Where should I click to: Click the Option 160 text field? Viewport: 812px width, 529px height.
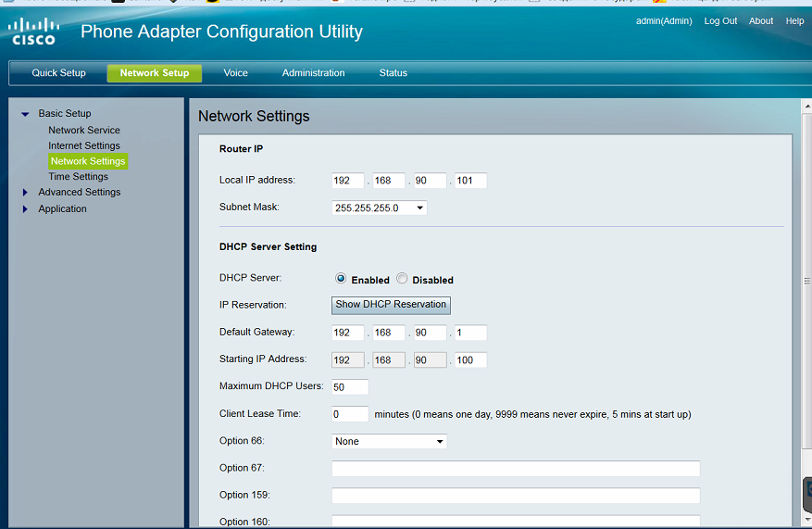click(516, 522)
